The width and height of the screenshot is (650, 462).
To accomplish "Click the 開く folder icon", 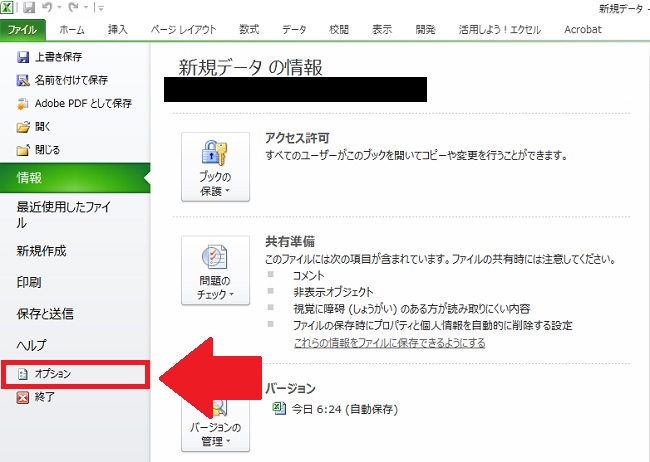I will 23,126.
